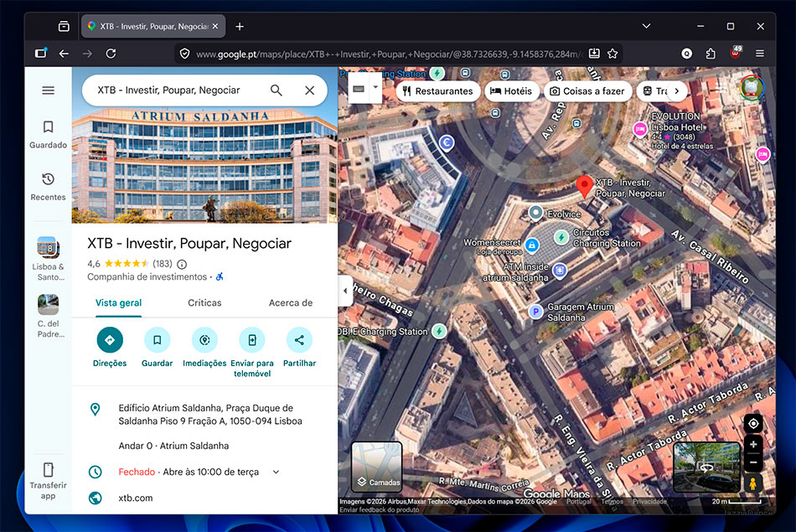
Task: Zoom in the map with plus
Action: [x=753, y=444]
